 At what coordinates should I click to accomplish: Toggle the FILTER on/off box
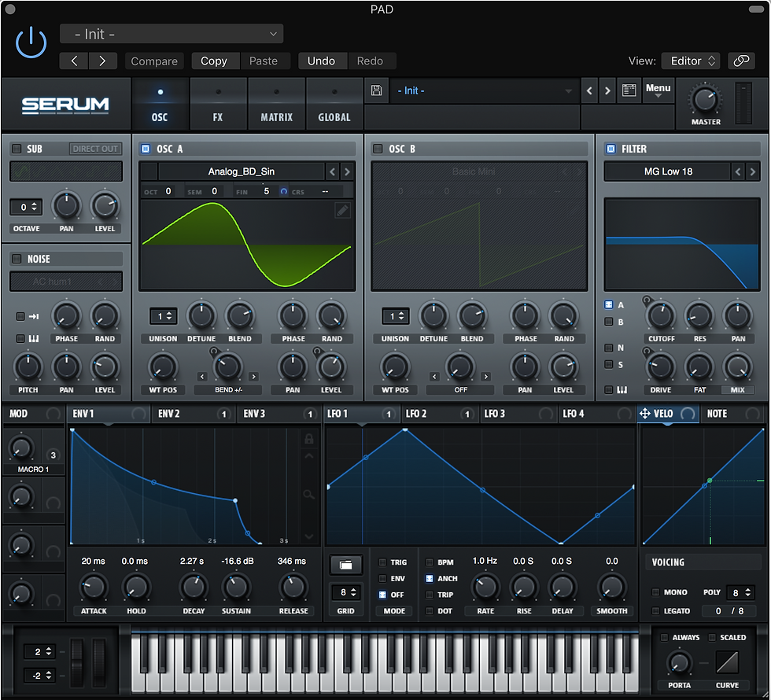(611, 149)
